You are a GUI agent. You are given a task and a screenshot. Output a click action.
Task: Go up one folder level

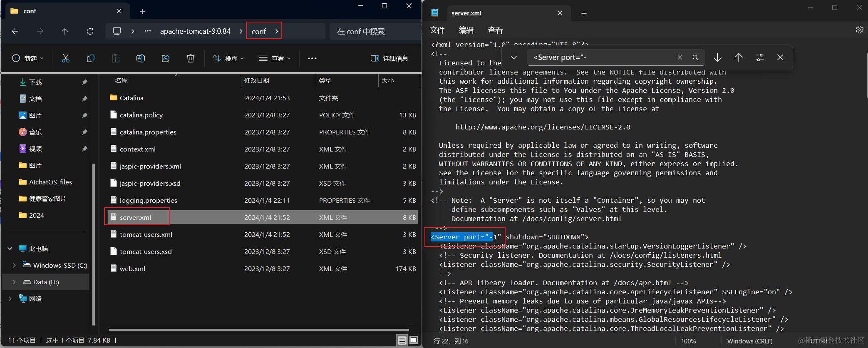click(x=65, y=31)
